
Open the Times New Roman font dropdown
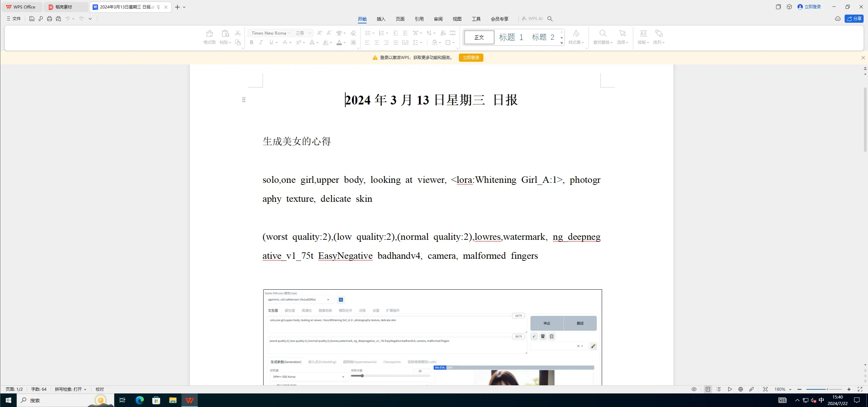[x=289, y=33]
